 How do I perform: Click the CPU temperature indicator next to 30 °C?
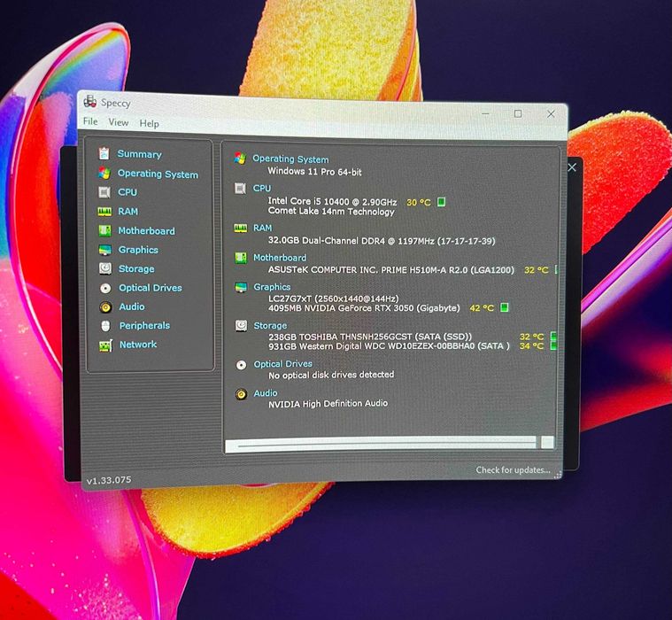tap(441, 202)
